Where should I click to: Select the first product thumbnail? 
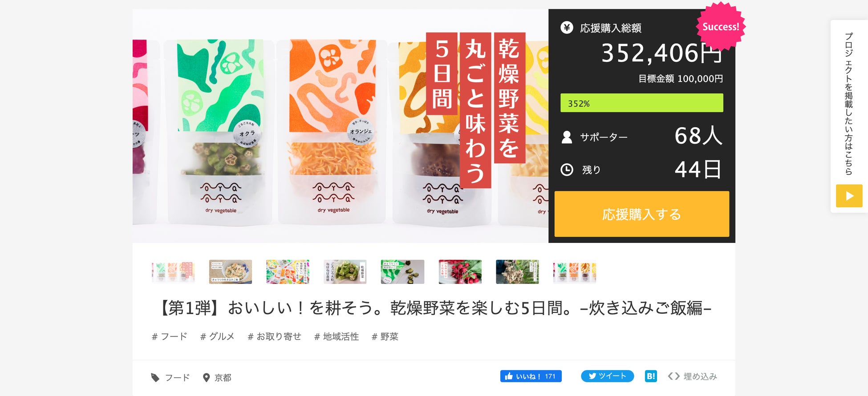173,271
